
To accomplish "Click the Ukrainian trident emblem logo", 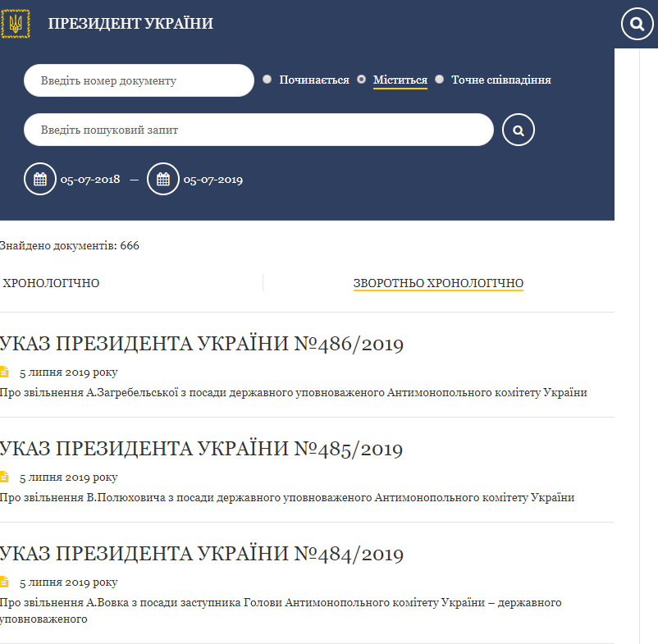I will pos(15,23).
